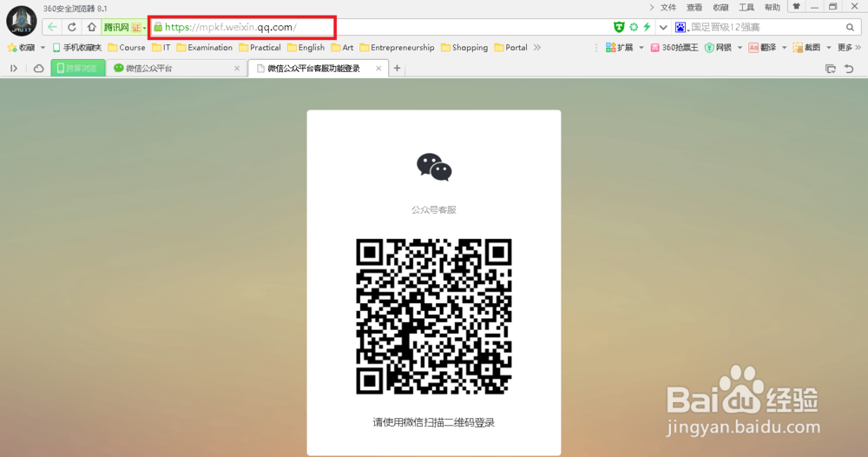Expand the 翻译 dropdown arrow
The width and height of the screenshot is (868, 457).
pyautogui.click(x=785, y=48)
